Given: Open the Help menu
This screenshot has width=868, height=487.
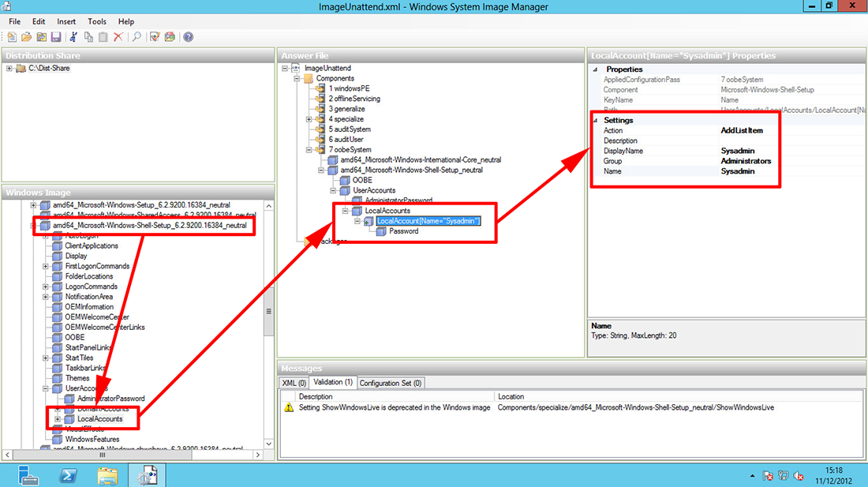Looking at the screenshot, I should pyautogui.click(x=126, y=21).
